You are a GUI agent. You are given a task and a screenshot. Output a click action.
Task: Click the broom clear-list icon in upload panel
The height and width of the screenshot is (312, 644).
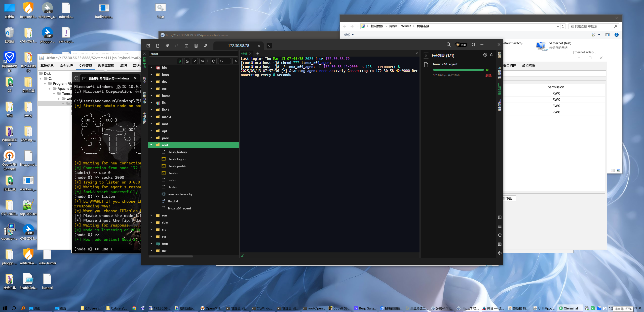pyautogui.click(x=492, y=55)
